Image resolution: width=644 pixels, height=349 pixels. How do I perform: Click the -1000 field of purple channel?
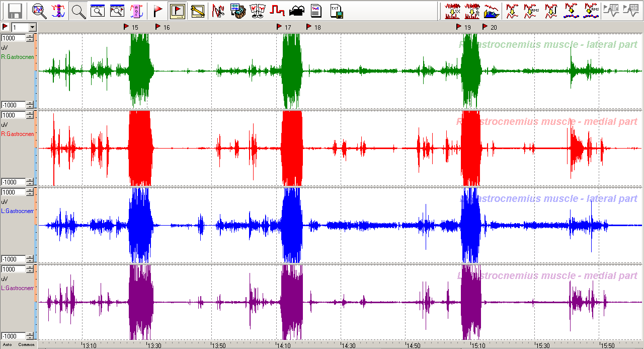click(x=14, y=336)
